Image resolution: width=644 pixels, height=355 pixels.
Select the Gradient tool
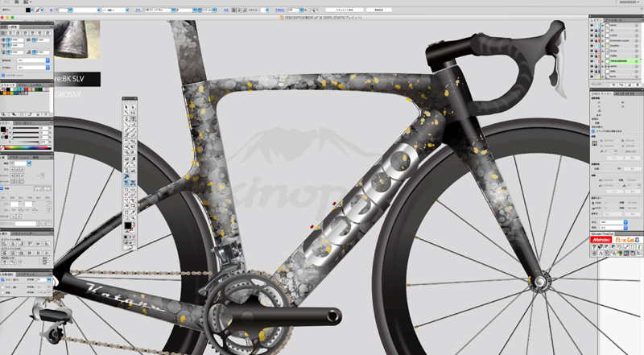pos(133,159)
